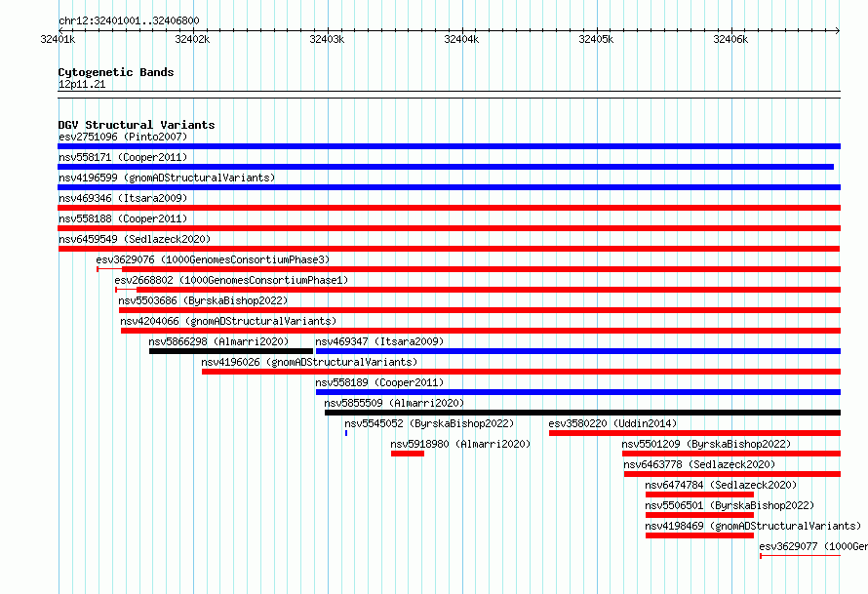Open the nsv5855509 (Almarri2020) label
Screen dimensions: 868x594
tap(394, 403)
